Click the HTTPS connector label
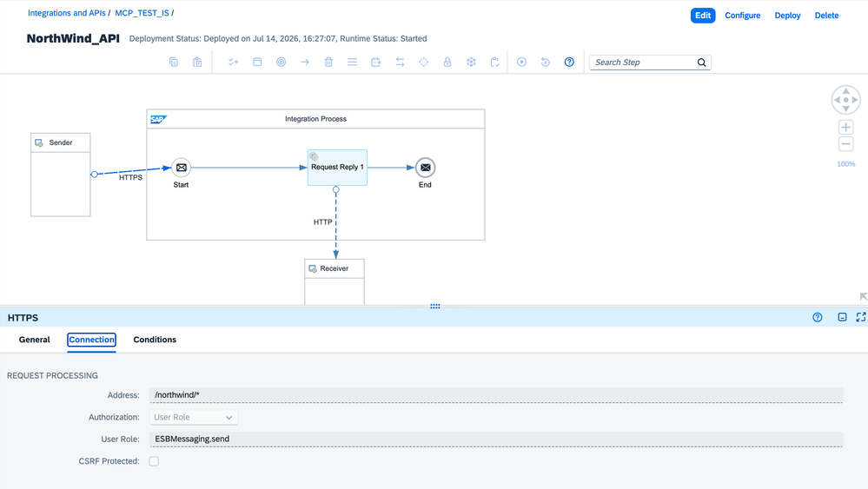The width and height of the screenshot is (868, 489). point(130,177)
